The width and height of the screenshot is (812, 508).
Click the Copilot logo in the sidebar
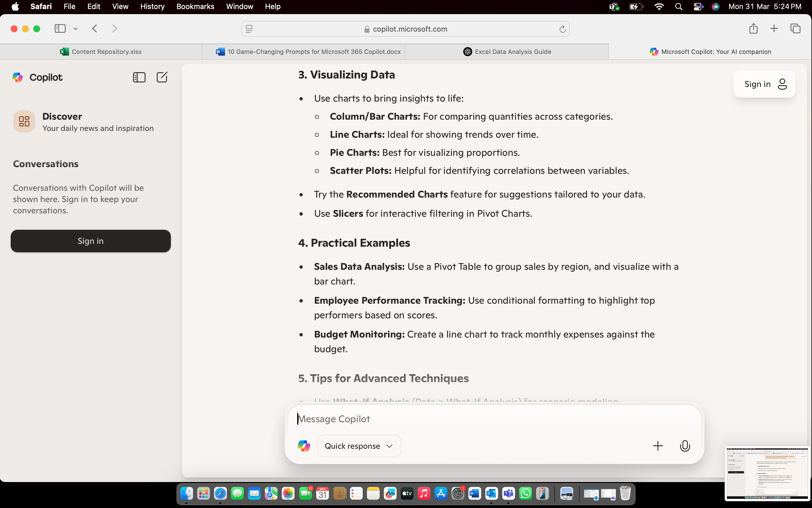pyautogui.click(x=17, y=77)
